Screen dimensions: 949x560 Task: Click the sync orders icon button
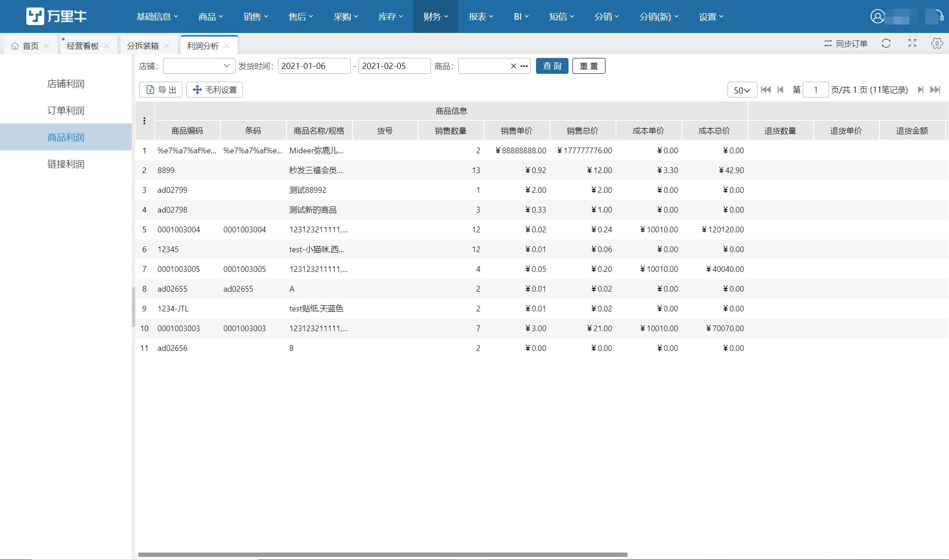(x=845, y=43)
